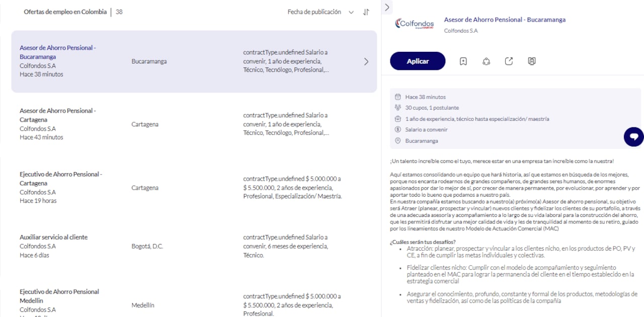The height and width of the screenshot is (317, 644).
Task: Click the salary icon beside Salario a convenir
Action: coord(397,129)
